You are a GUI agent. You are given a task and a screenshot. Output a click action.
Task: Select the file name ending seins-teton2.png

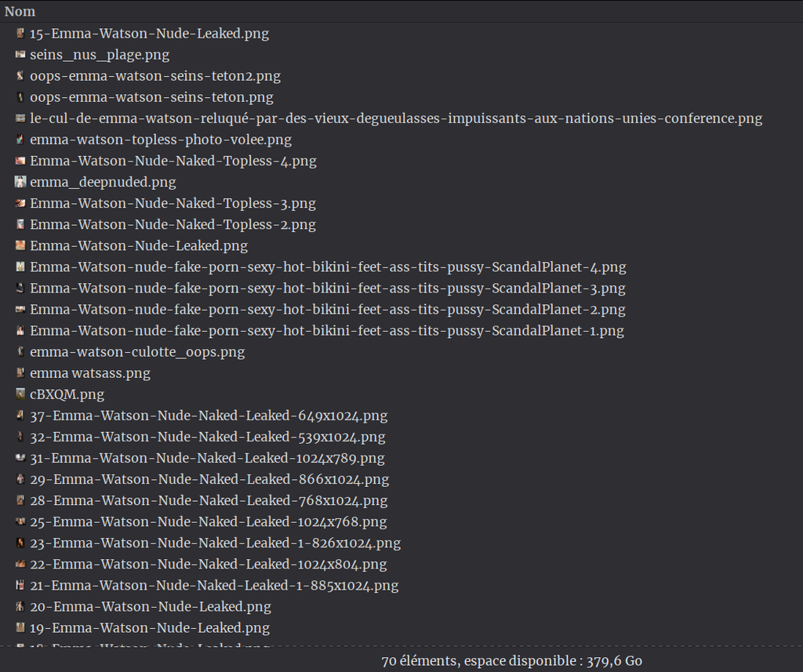[x=155, y=76]
